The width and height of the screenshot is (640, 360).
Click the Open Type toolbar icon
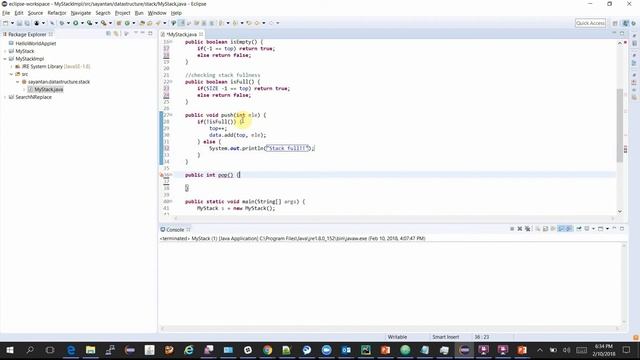tap(142, 23)
